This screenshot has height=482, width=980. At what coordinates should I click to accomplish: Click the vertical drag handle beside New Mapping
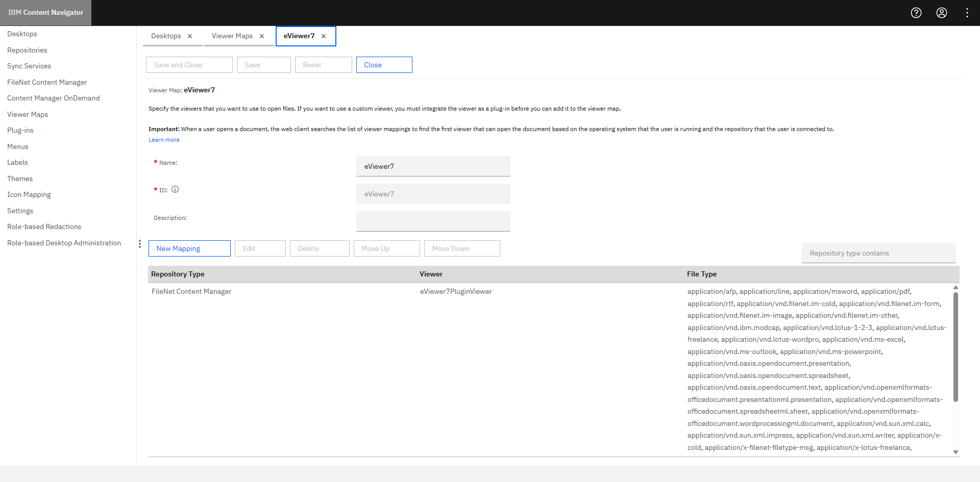pyautogui.click(x=140, y=244)
